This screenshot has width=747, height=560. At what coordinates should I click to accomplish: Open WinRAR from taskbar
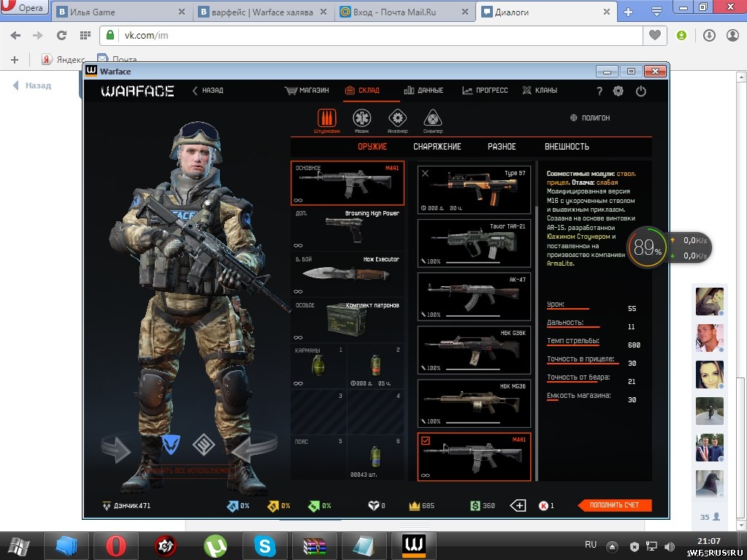pos(315,546)
